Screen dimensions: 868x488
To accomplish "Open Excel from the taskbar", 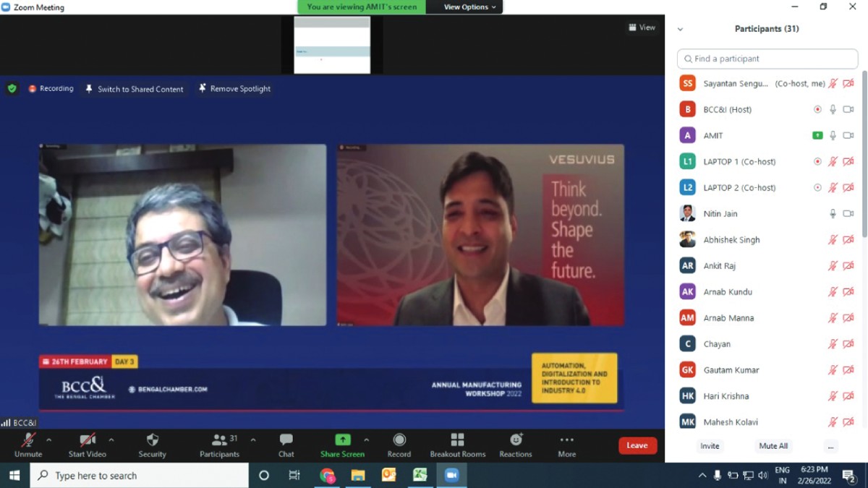I will [x=420, y=475].
